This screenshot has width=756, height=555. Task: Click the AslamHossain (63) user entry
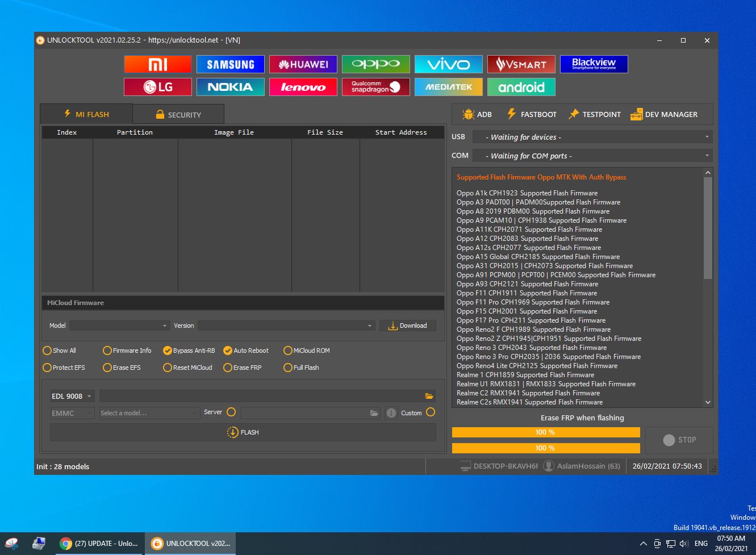point(582,466)
